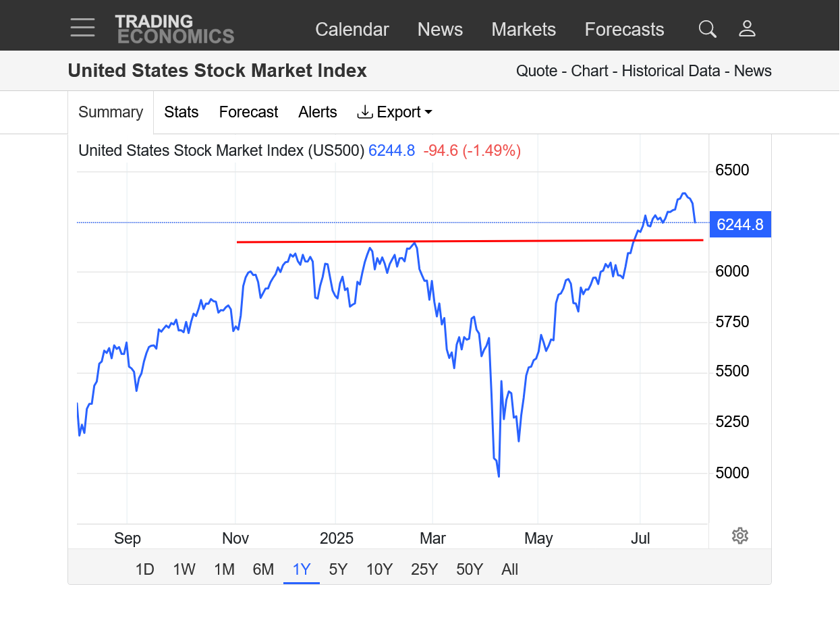Open the hamburger navigation menu
This screenshot has height=624, width=840.
(83, 28)
